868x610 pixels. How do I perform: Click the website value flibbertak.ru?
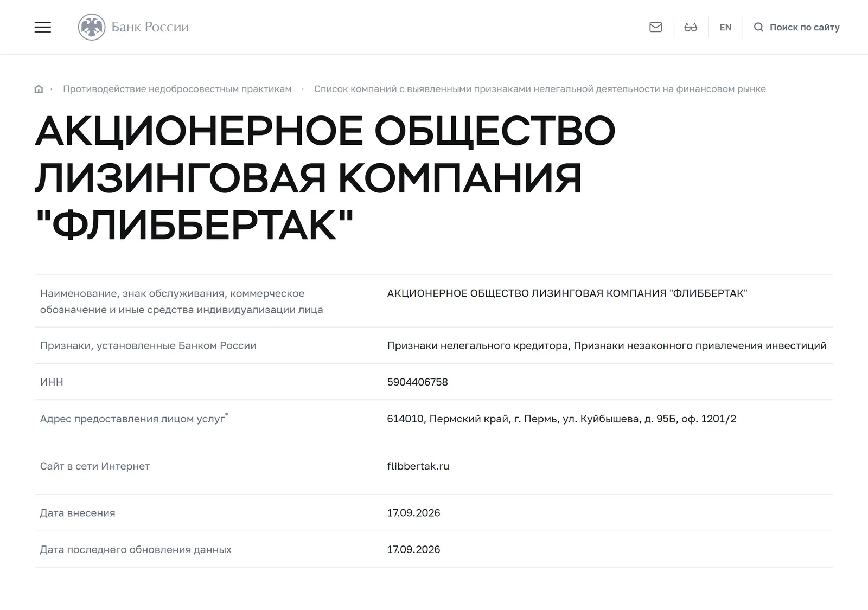[418, 466]
